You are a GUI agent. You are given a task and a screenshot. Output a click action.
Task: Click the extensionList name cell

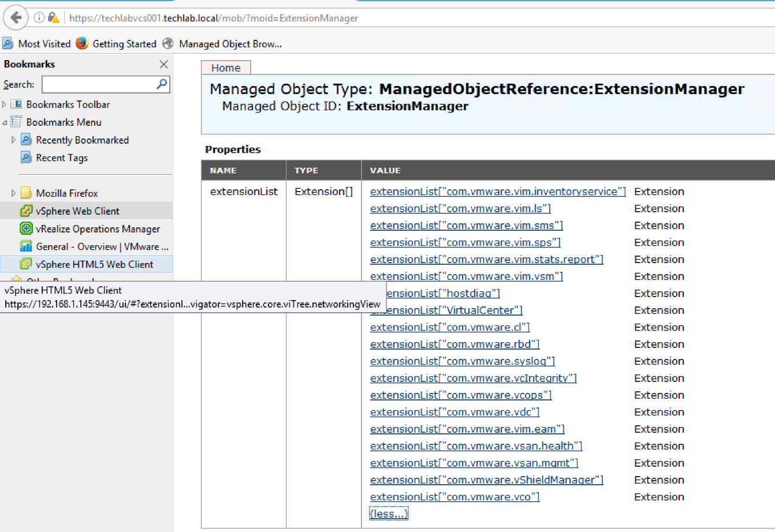244,192
